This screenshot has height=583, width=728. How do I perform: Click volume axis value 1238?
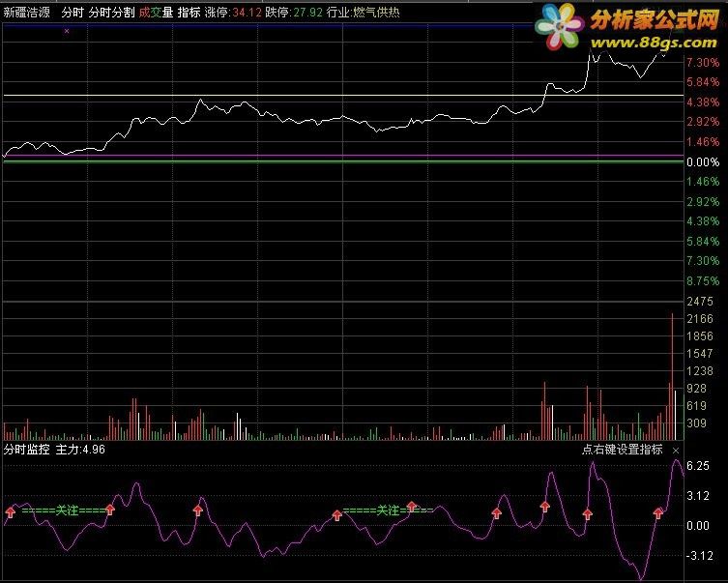tap(700, 371)
